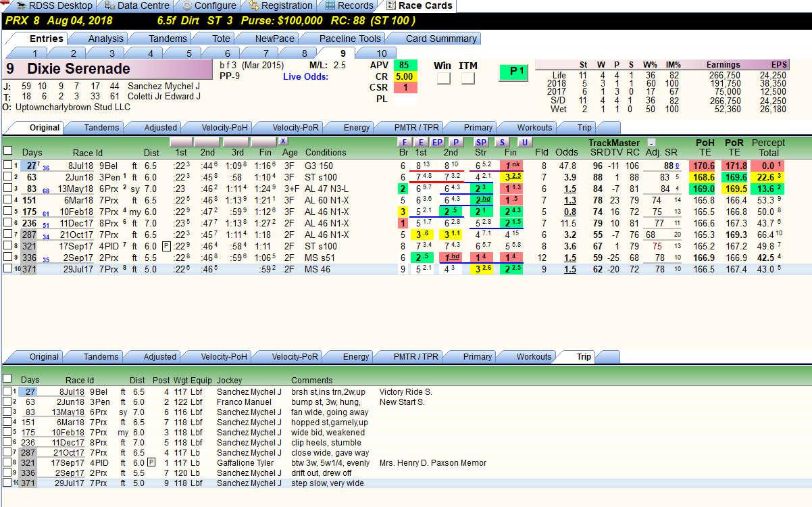Open the Data Centre tab
The image size is (812, 507).
pyautogui.click(x=136, y=5)
